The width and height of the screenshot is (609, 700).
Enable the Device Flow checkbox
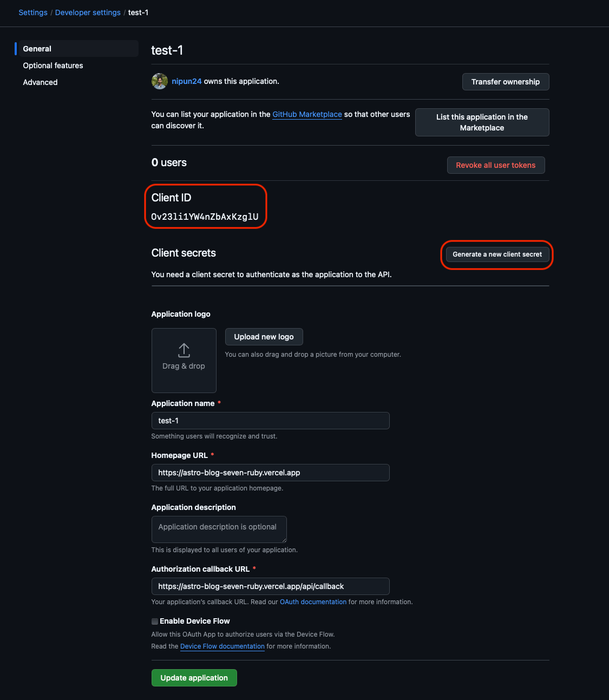(154, 621)
